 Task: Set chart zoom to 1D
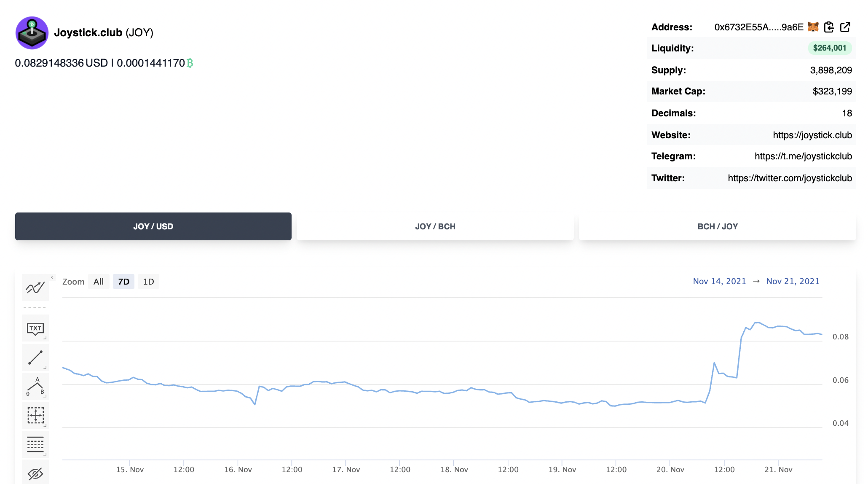point(148,282)
